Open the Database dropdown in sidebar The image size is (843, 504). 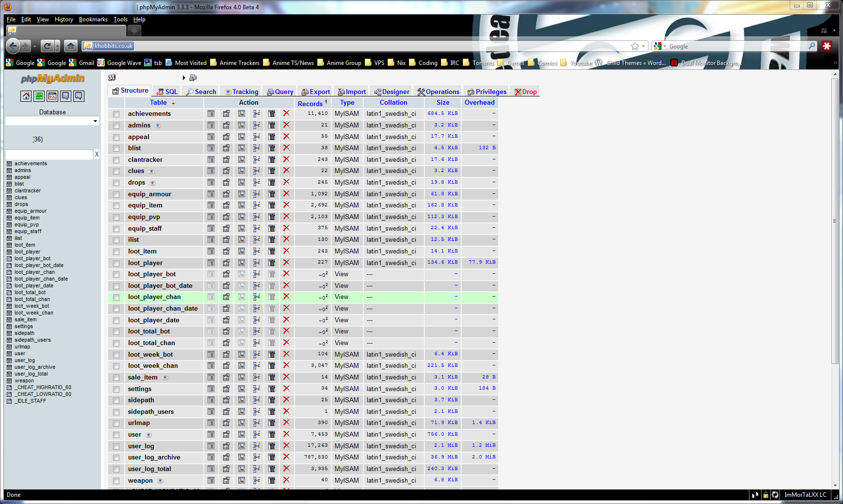click(x=52, y=121)
